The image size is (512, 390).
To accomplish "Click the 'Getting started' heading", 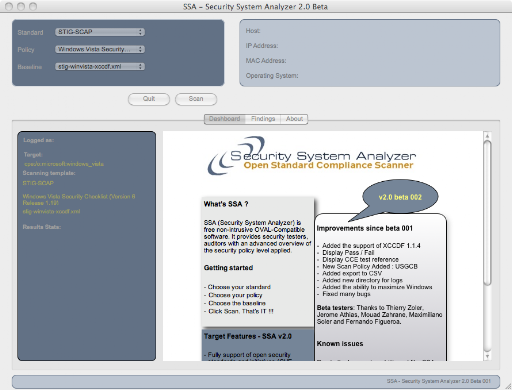I will click(228, 268).
